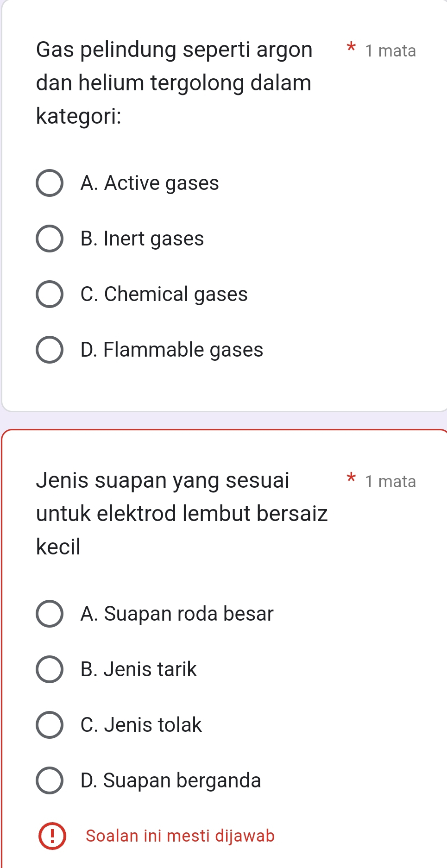Pick the C. Chemical gases radio button

click(x=50, y=294)
